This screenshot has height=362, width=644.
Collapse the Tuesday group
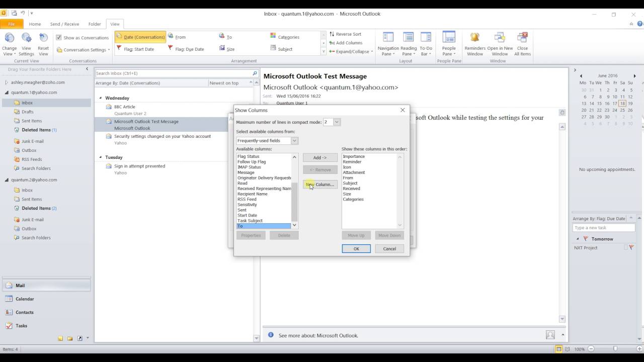[x=101, y=157]
